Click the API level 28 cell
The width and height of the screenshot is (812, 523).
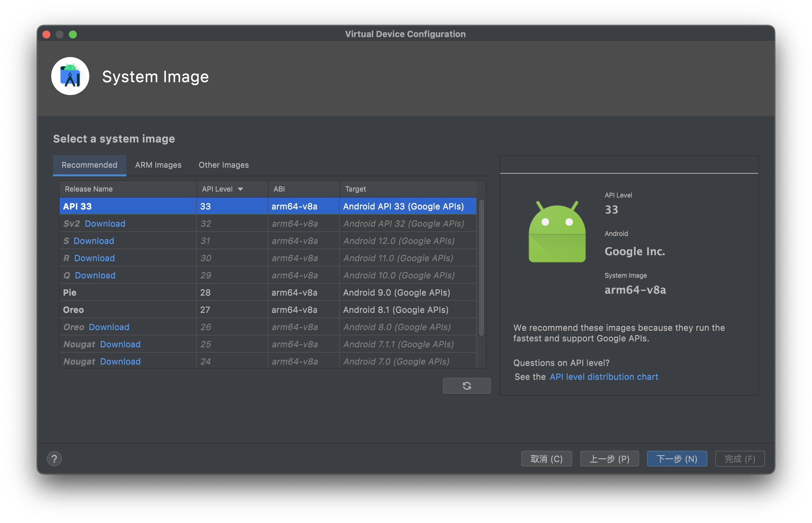tap(232, 292)
